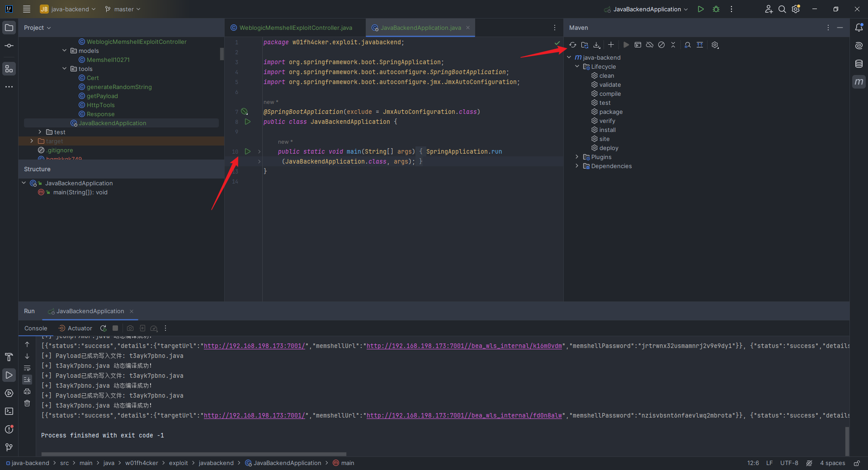Run the Maven package lifecycle goal
This screenshot has height=470, width=868.
611,112
